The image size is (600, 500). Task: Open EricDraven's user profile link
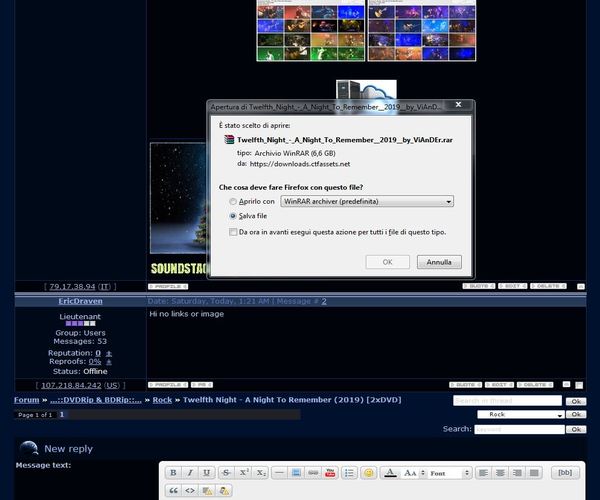pos(80,301)
